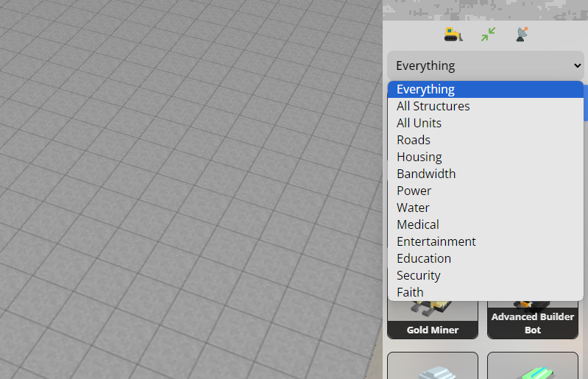
Task: Choose the Faith filter option
Action: (x=486, y=291)
